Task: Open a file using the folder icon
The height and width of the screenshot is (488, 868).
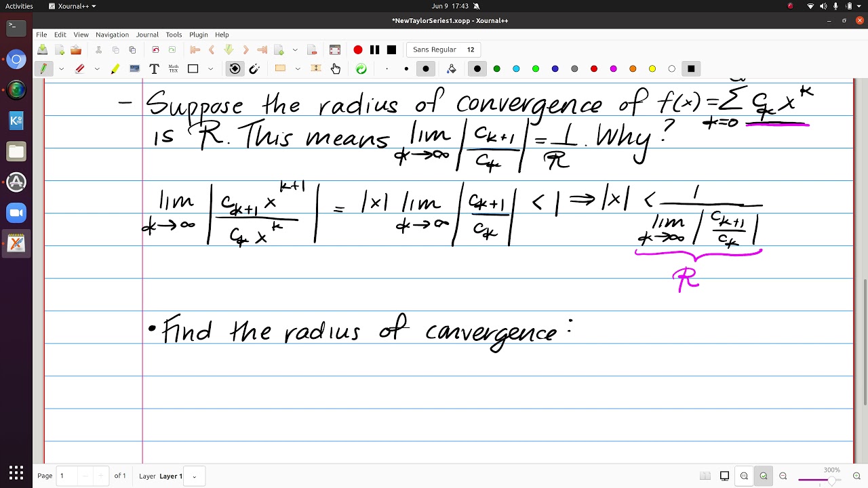Action: [x=76, y=49]
